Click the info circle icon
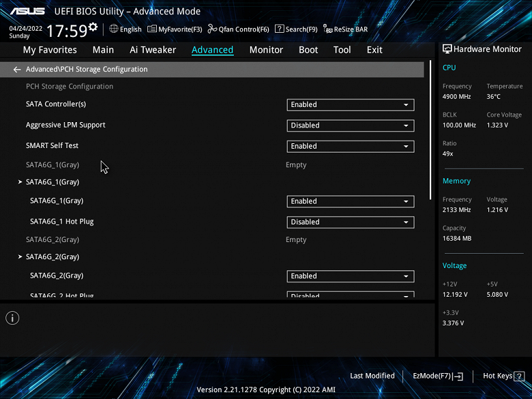532x399 pixels. point(12,318)
